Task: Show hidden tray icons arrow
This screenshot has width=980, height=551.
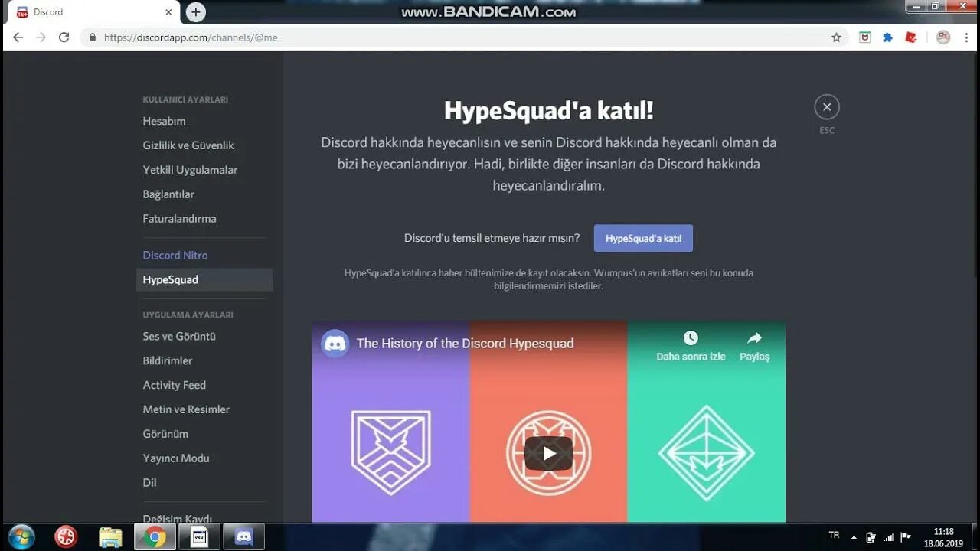Action: 854,537
